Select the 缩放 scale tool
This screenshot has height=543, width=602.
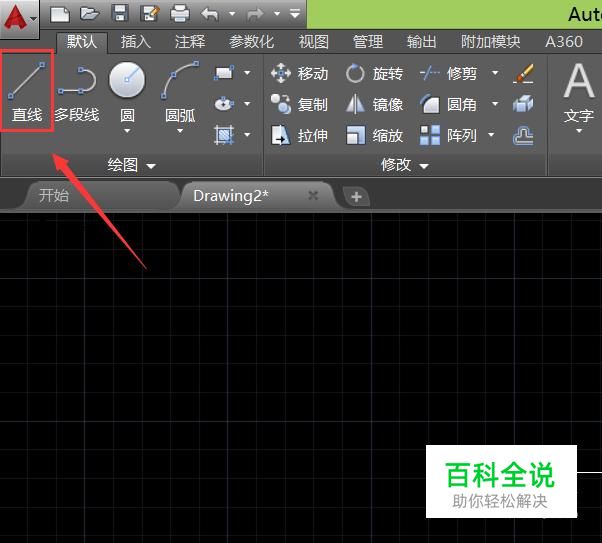point(374,135)
